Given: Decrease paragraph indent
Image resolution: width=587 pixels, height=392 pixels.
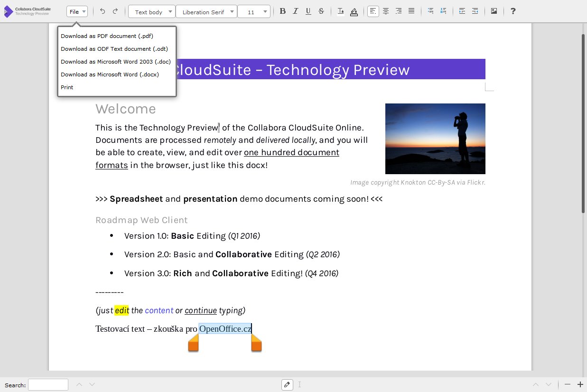Looking at the screenshot, I should pyautogui.click(x=475, y=11).
